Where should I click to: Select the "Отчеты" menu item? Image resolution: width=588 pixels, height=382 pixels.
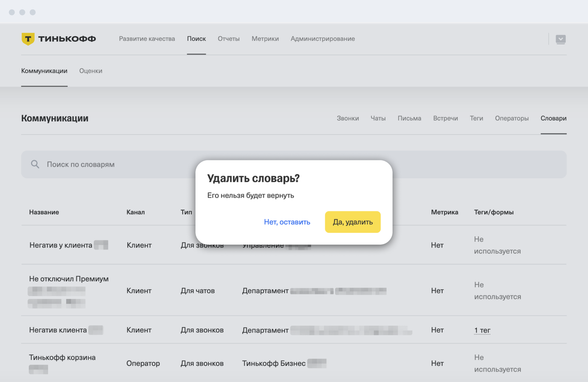point(228,39)
